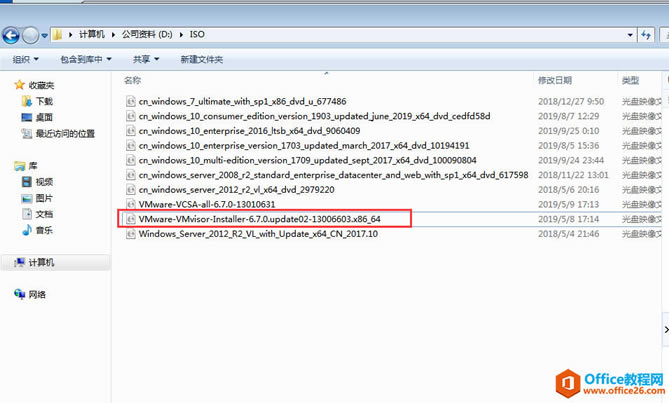Select 计算机 in the address breadcrumb
Viewport: 669px width, 403px height.
pyautogui.click(x=91, y=35)
